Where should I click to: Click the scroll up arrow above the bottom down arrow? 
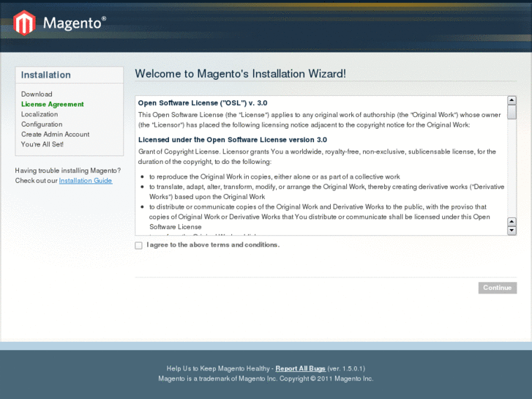(x=512, y=222)
